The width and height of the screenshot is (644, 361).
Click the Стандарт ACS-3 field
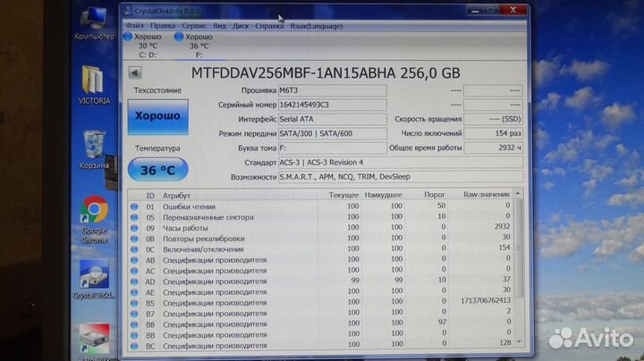point(401,162)
